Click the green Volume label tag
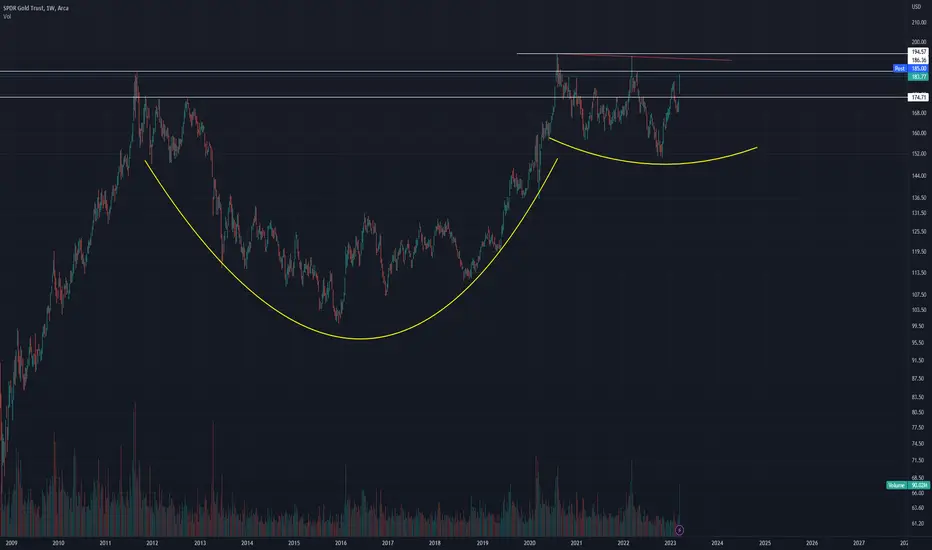This screenshot has width=932, height=550. click(896, 485)
